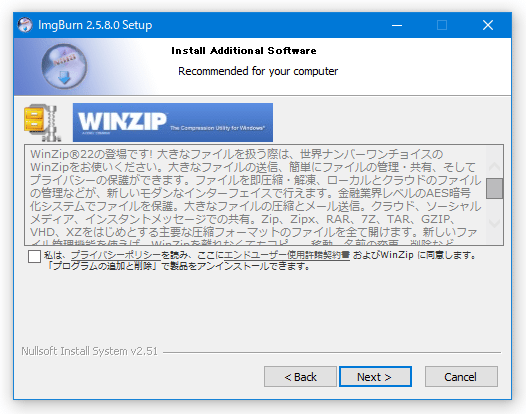Minimize the ImgBurn Setup window

click(397, 25)
